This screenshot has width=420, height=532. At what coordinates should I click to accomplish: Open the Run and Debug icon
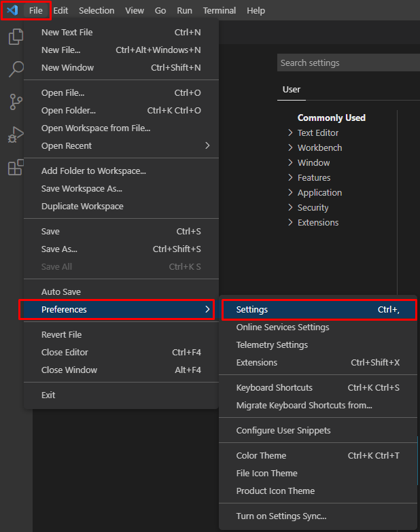click(16, 135)
